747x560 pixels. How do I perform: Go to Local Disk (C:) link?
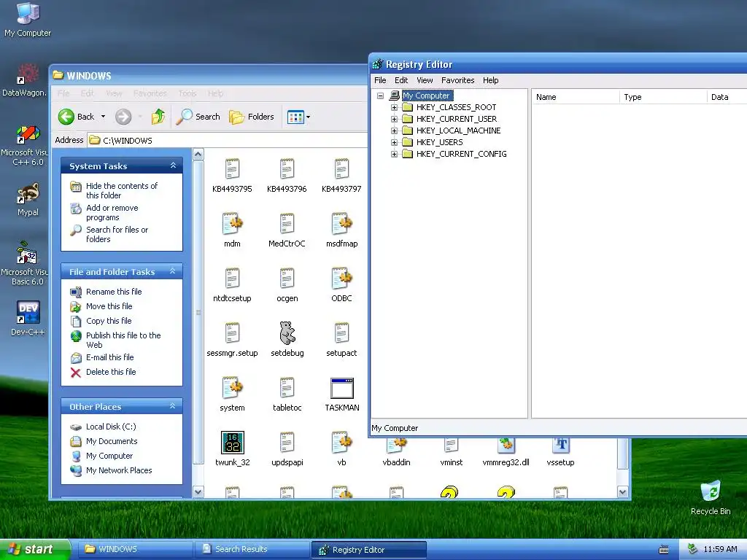(x=111, y=427)
